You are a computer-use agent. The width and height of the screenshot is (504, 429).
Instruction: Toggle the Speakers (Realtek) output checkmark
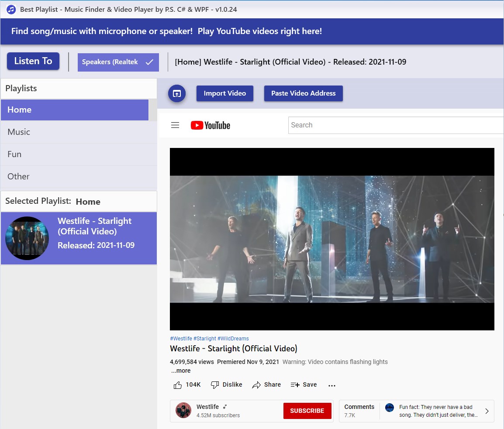pyautogui.click(x=150, y=62)
